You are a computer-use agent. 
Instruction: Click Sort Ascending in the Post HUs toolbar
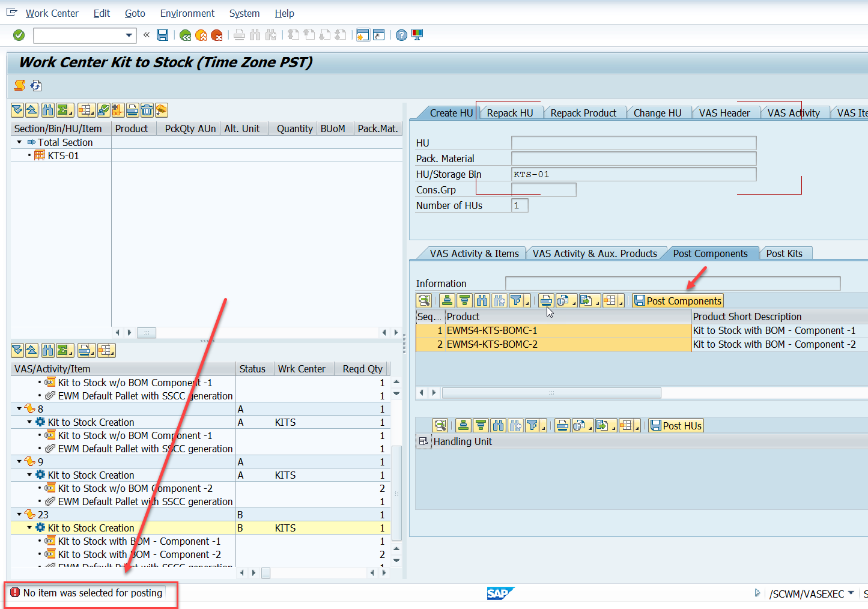pos(463,425)
